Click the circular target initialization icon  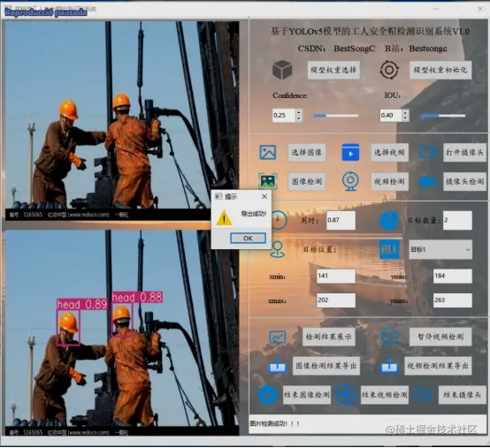(389, 70)
